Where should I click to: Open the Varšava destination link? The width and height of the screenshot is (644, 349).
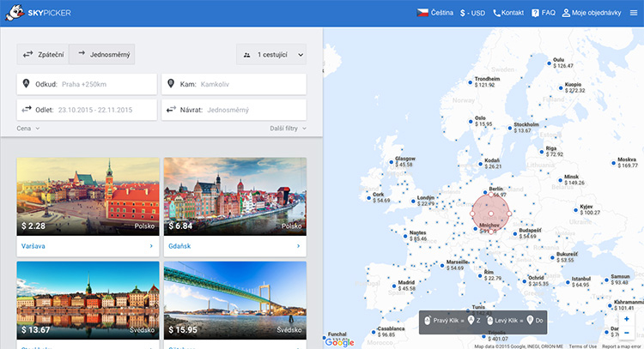(x=88, y=246)
